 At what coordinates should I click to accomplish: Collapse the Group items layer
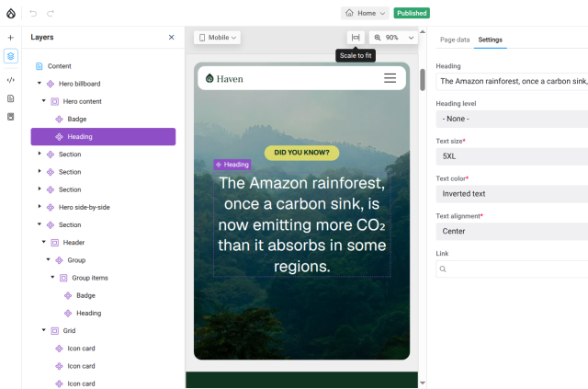pos(53,277)
